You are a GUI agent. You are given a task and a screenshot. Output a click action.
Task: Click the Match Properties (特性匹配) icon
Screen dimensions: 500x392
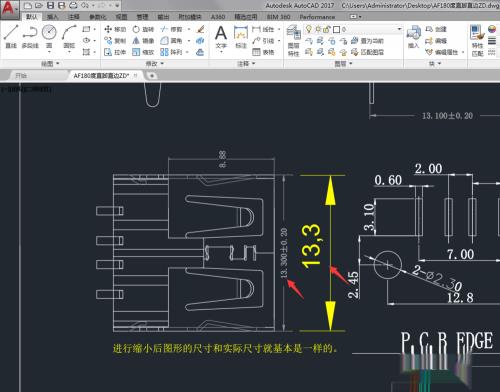point(477,40)
